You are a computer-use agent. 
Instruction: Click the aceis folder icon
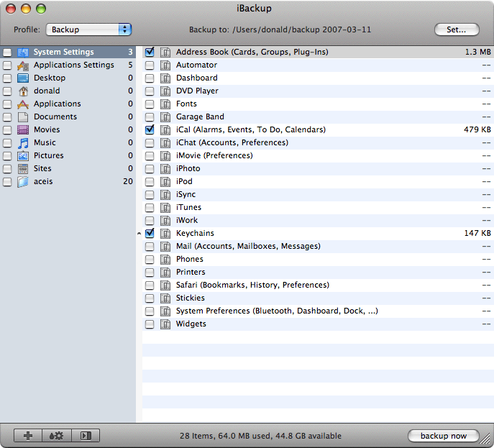pyautogui.click(x=23, y=182)
